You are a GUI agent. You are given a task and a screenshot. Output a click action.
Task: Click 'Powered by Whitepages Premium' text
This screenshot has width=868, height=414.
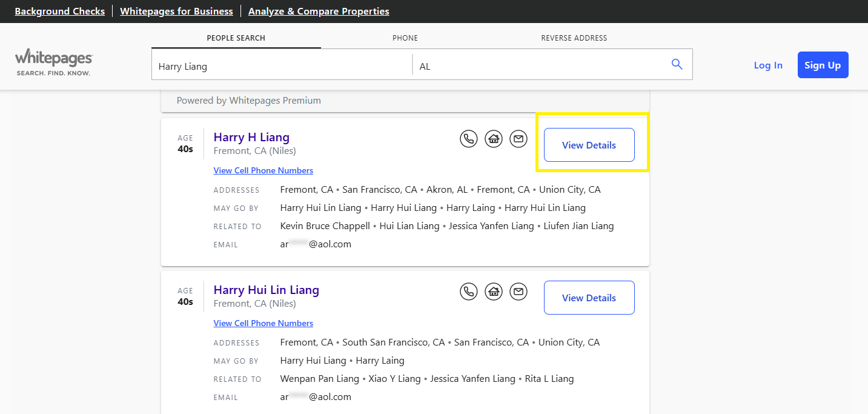(x=249, y=101)
